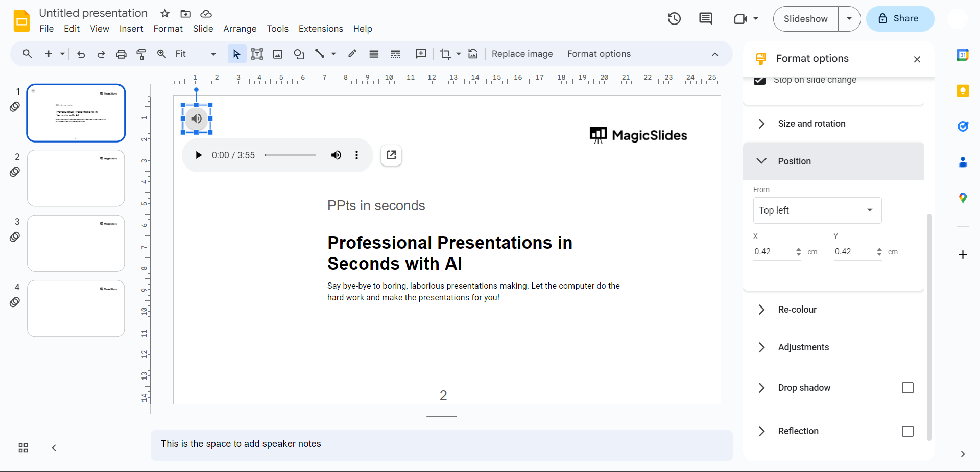Toggle the Stop on slide change checkbox

(x=759, y=80)
